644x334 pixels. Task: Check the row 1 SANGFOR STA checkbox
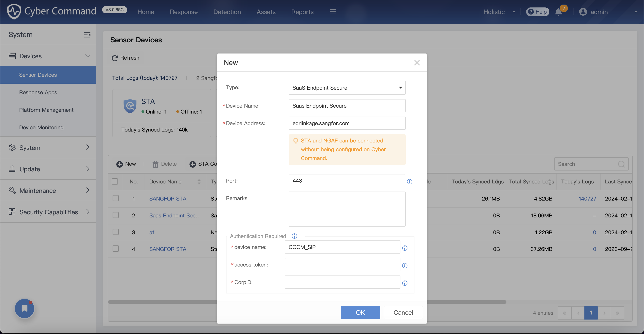coord(115,198)
